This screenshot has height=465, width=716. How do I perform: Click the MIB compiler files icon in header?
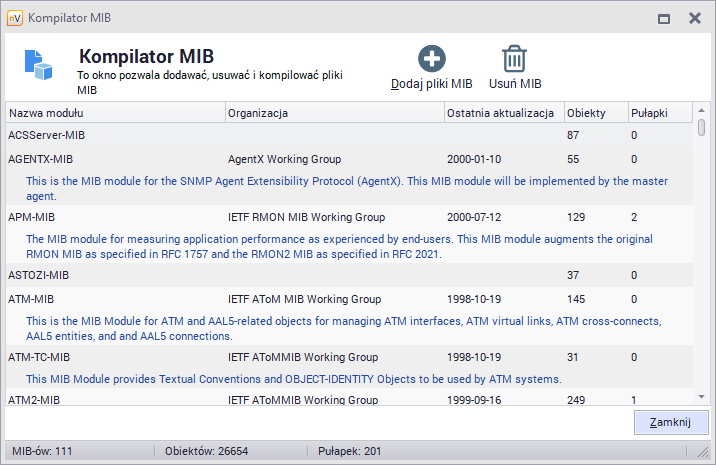[x=39, y=66]
